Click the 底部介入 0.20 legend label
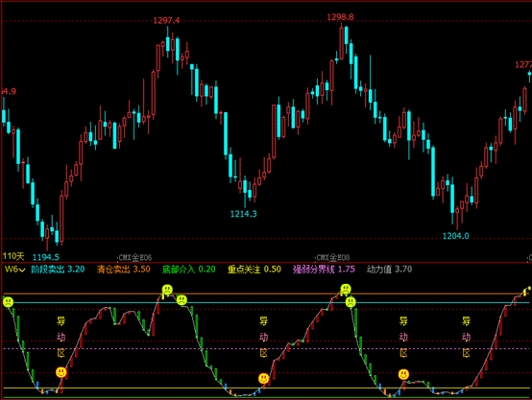Screen dimensions: 532x400 click(188, 270)
